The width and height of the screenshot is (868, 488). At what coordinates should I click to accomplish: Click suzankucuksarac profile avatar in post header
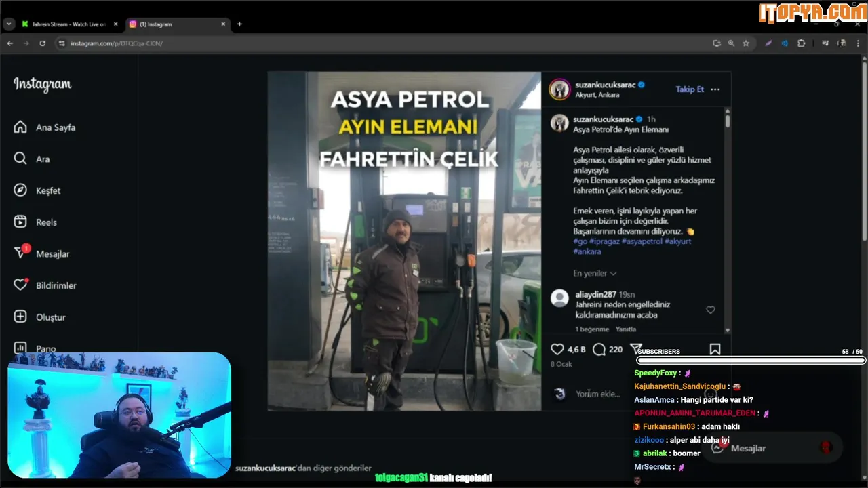point(559,89)
